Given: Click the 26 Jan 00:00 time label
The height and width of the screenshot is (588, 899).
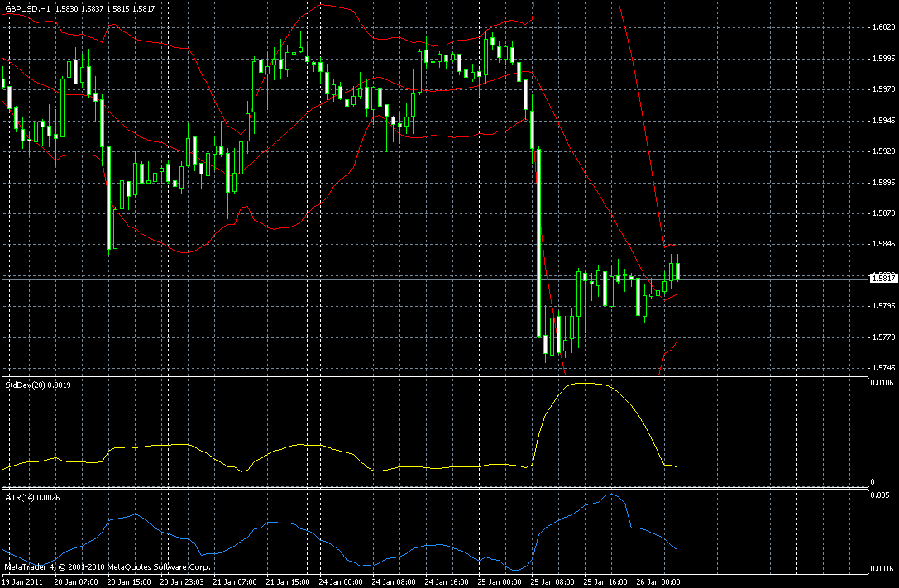Looking at the screenshot, I should coord(658,581).
